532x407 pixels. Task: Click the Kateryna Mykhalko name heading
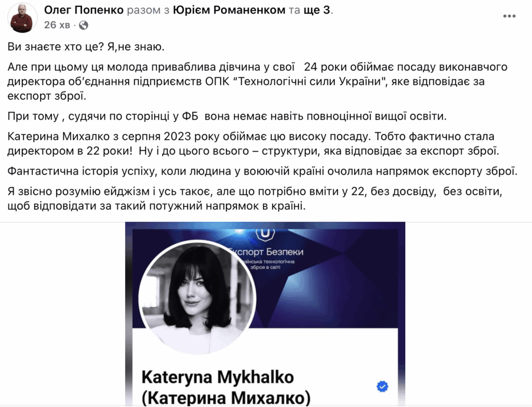coord(218,377)
